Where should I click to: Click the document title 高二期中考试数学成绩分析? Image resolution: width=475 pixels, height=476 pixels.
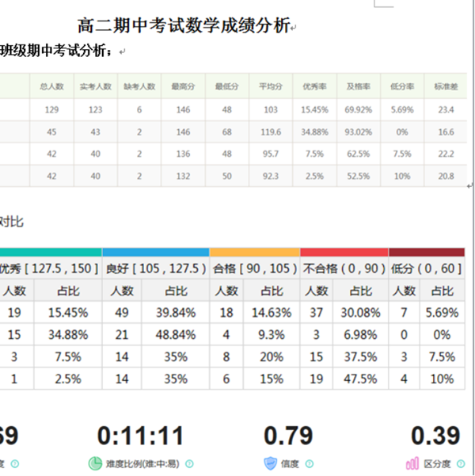pos(184,26)
